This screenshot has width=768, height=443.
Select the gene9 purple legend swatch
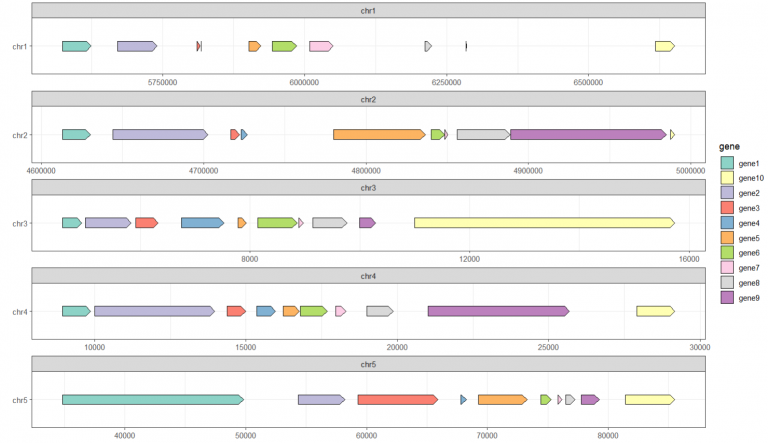point(727,297)
